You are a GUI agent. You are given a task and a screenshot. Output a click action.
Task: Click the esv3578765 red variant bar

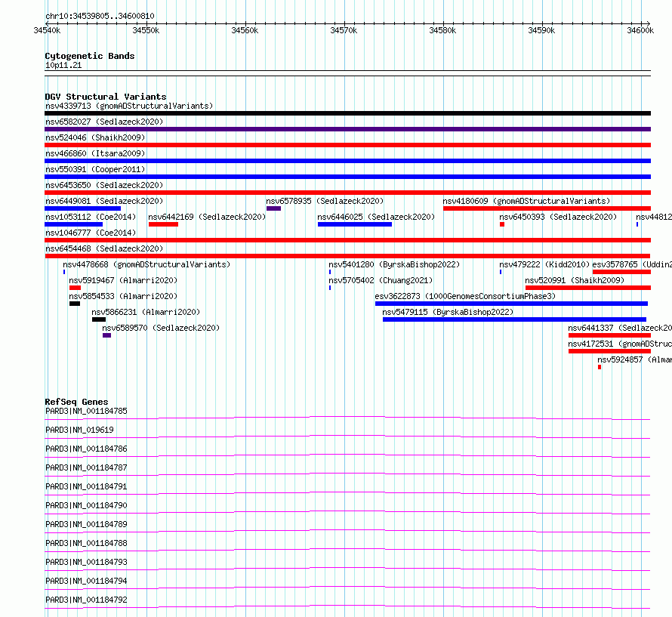(621, 272)
